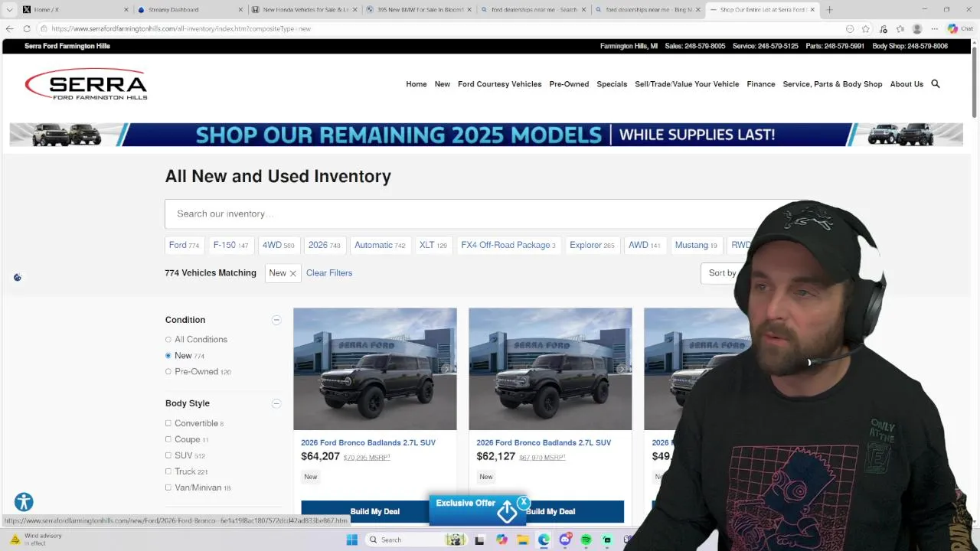Click the Windows Start button
The height and width of the screenshot is (551, 980).
[x=351, y=540]
